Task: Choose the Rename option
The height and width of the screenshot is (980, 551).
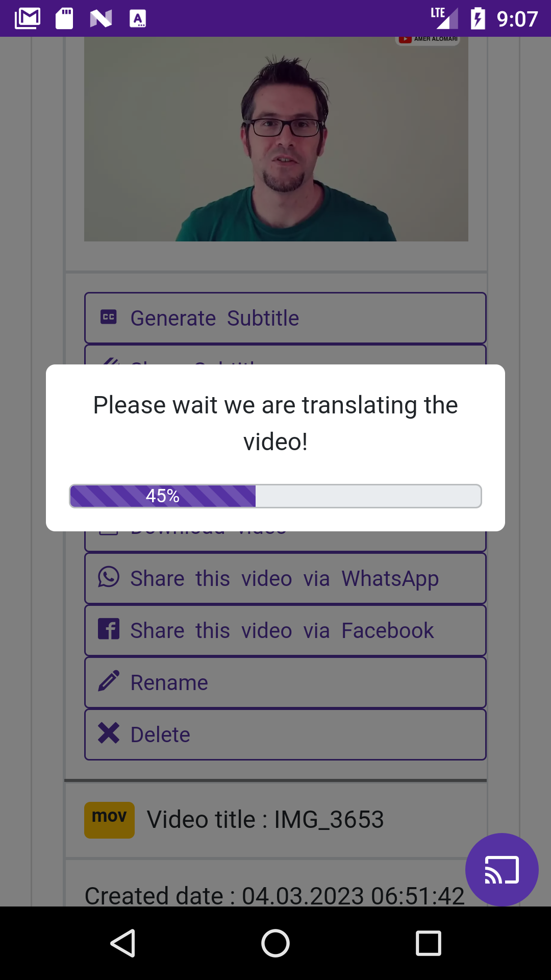Action: click(285, 682)
